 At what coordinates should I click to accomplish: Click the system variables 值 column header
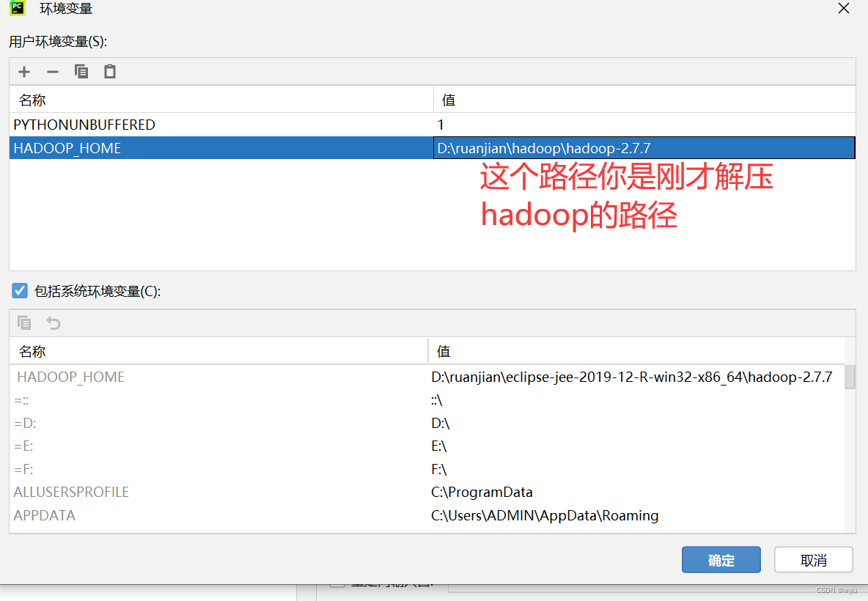(x=636, y=351)
